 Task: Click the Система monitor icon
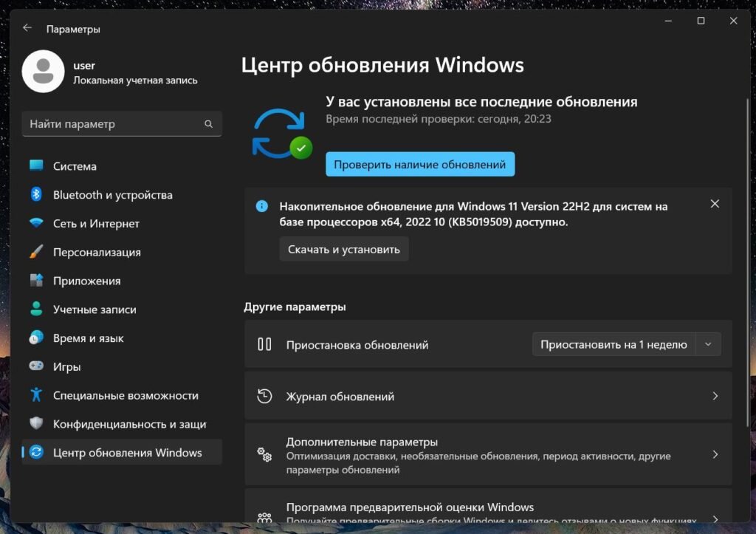(x=36, y=165)
